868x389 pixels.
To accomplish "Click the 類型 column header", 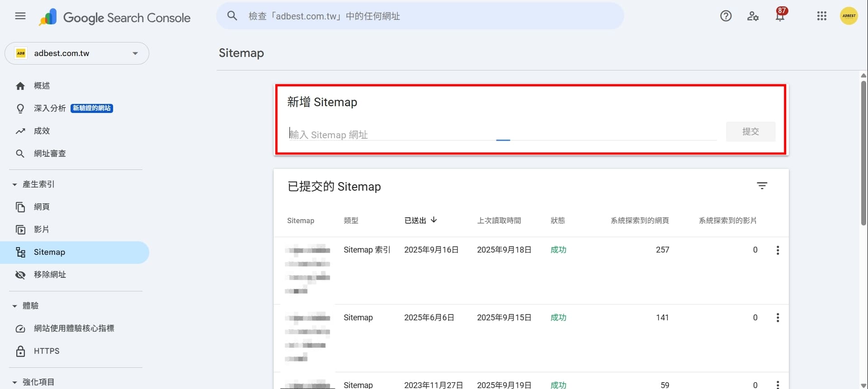I will pyautogui.click(x=351, y=220).
